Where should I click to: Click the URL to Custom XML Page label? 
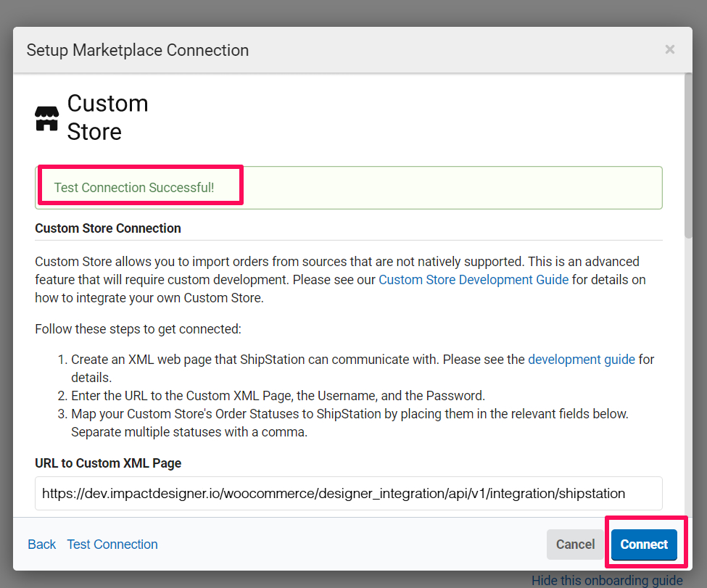108,463
